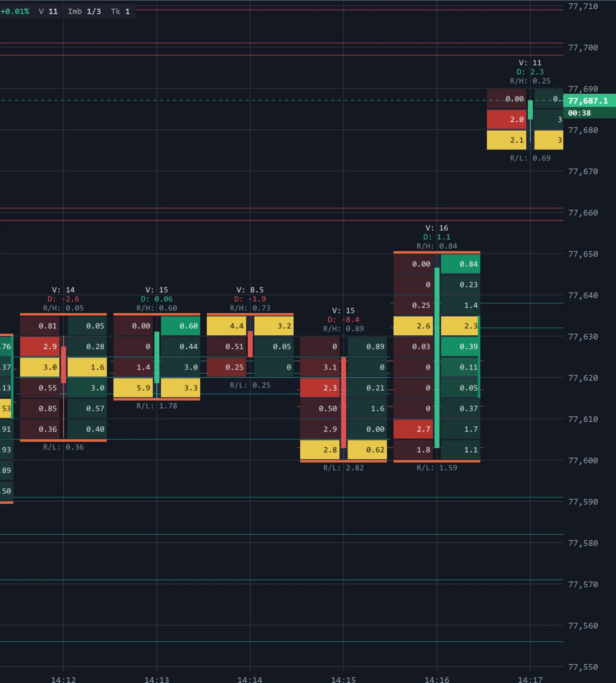Click the 14:14 time axis label

point(250,679)
